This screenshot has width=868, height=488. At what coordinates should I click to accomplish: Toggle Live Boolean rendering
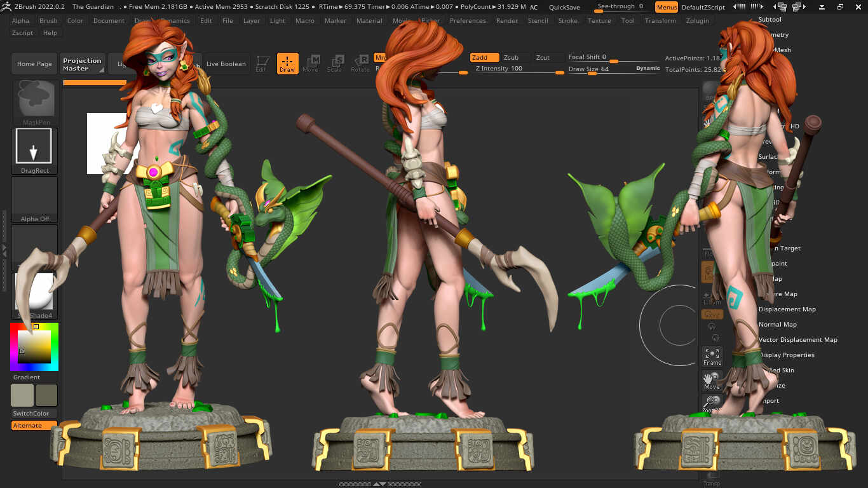pyautogui.click(x=226, y=64)
